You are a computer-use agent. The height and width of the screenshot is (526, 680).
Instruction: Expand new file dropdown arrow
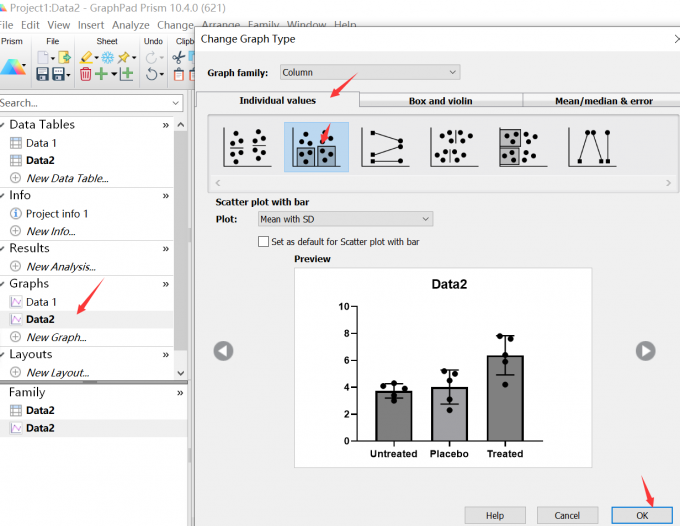52,58
